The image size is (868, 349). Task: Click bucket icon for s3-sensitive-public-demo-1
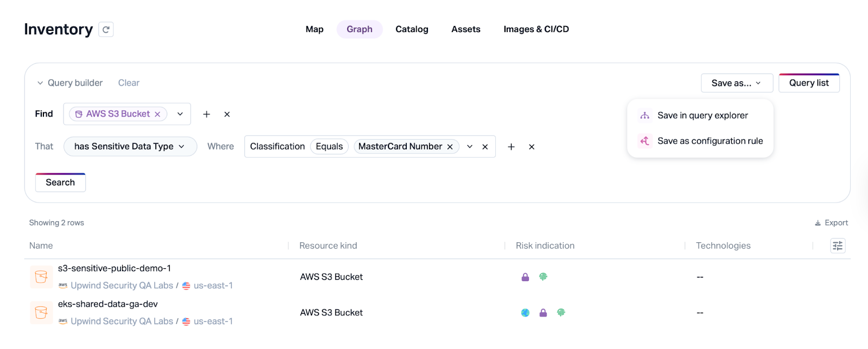click(41, 277)
